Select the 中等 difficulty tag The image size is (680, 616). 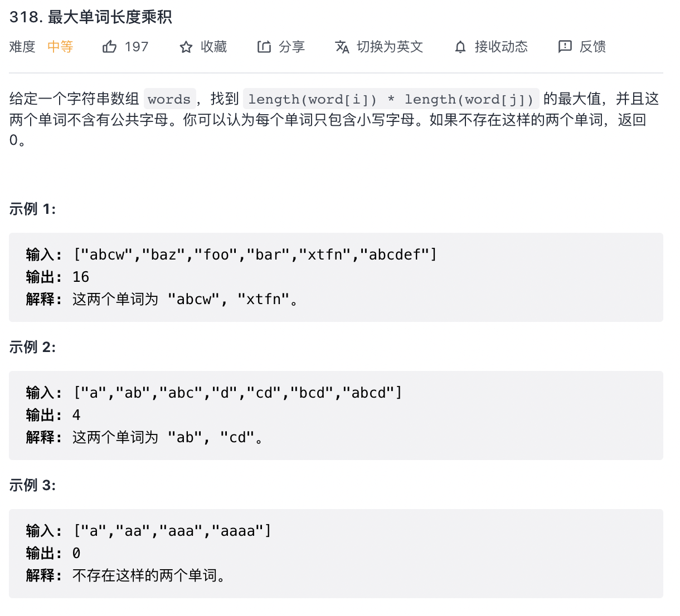(x=60, y=47)
